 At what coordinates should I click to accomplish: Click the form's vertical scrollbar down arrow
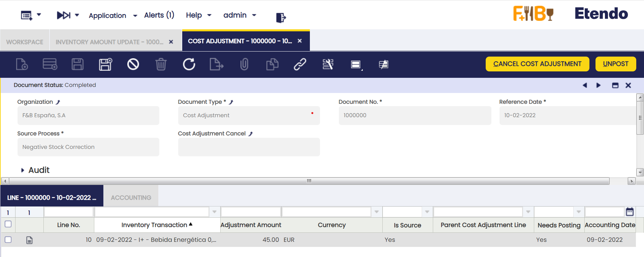(x=640, y=172)
